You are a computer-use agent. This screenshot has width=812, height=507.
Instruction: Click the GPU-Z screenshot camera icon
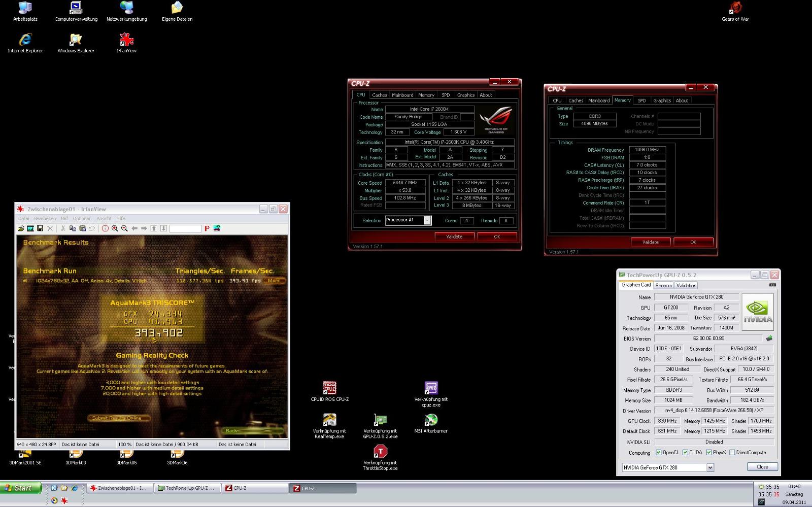772,285
